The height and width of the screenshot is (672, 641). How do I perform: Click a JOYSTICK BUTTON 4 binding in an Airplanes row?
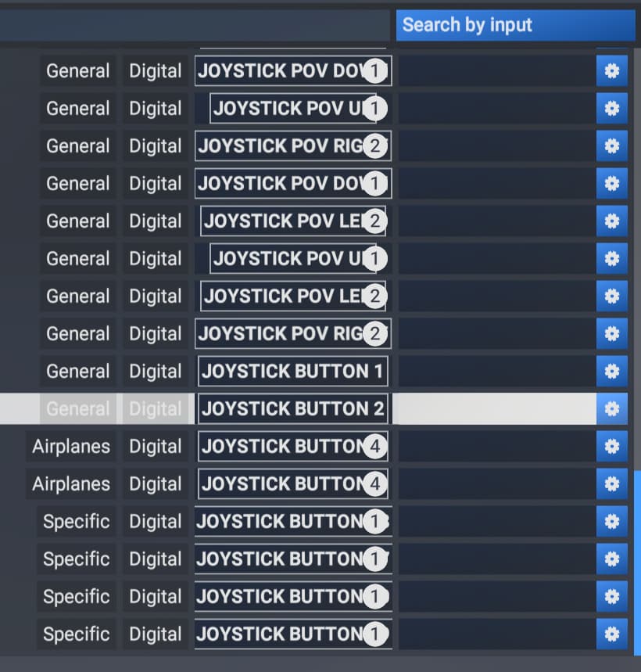(x=292, y=447)
